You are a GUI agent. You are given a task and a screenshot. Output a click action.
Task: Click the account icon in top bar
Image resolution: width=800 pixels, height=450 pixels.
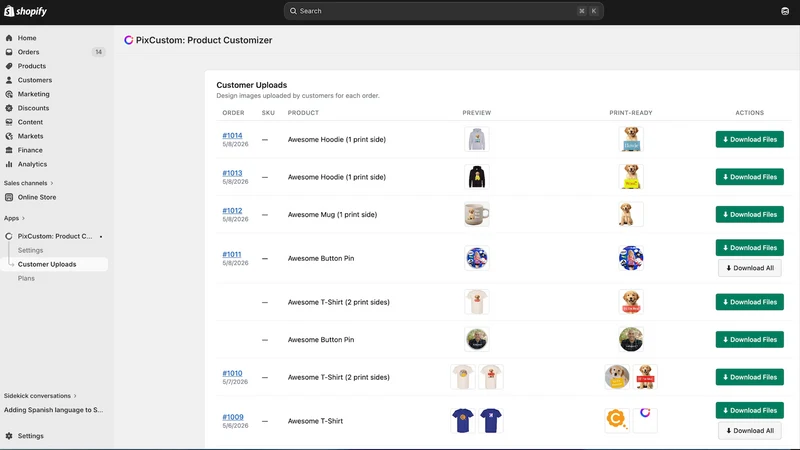(x=785, y=11)
